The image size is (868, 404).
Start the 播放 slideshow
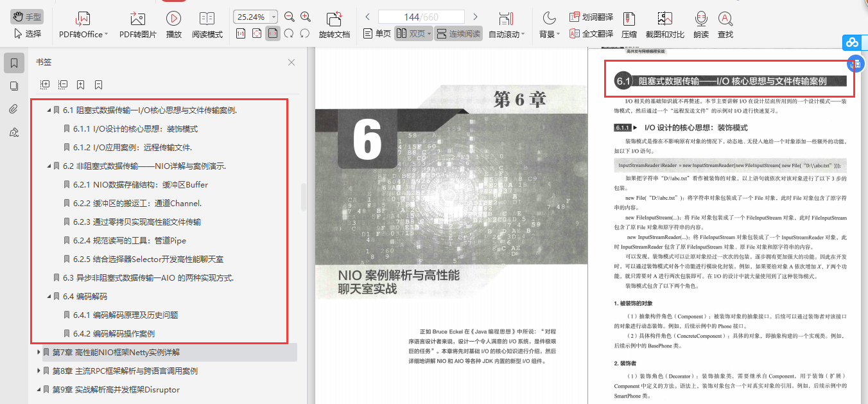(173, 24)
